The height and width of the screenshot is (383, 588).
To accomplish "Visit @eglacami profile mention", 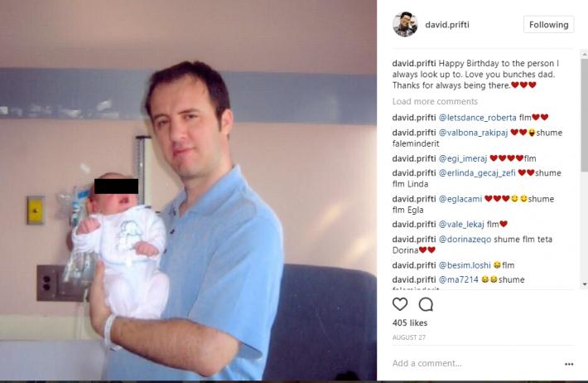I will coord(460,199).
